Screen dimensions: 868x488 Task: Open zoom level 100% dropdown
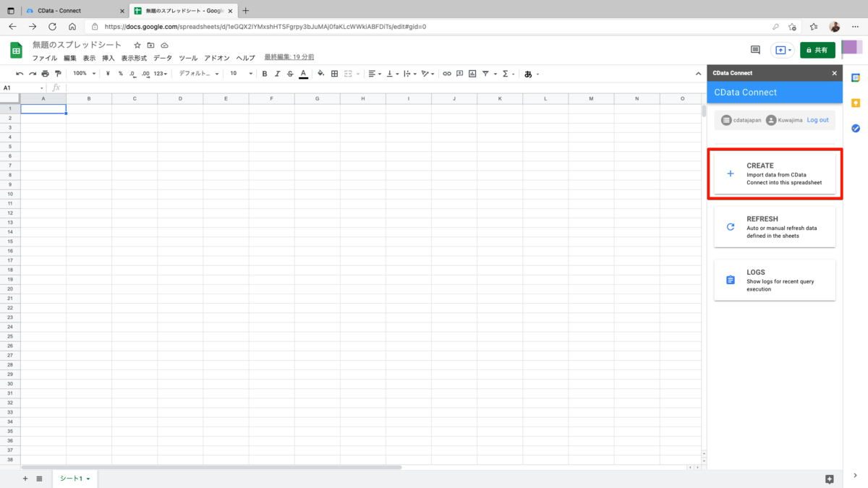click(x=84, y=74)
